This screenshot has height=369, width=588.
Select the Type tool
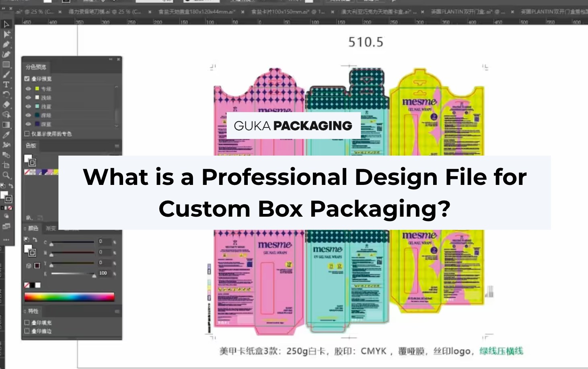[x=6, y=84]
